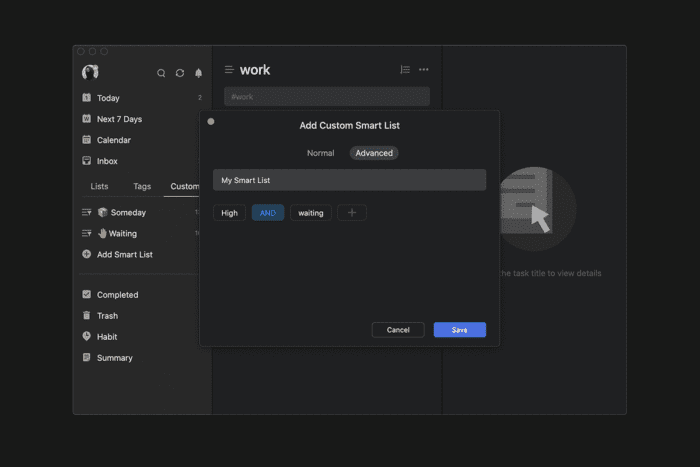This screenshot has width=700, height=467.
Task: Open notifications with the bell icon
Action: click(199, 73)
